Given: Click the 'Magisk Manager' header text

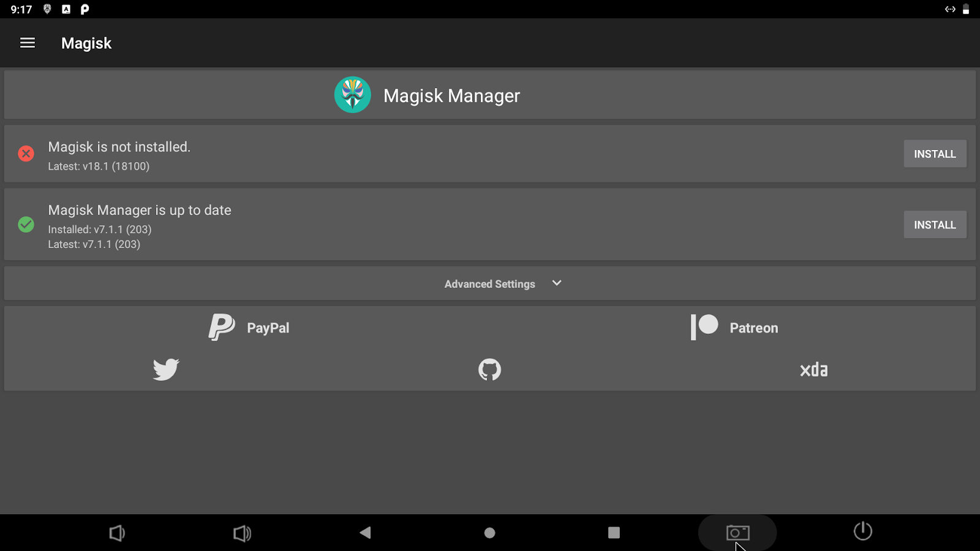Looking at the screenshot, I should [x=451, y=96].
